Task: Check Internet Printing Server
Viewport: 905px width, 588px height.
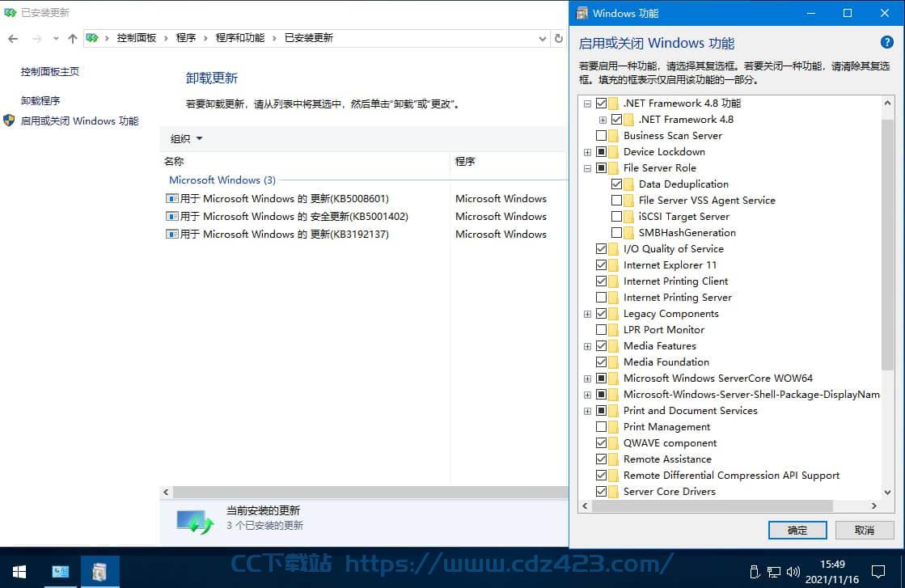Action: [601, 297]
